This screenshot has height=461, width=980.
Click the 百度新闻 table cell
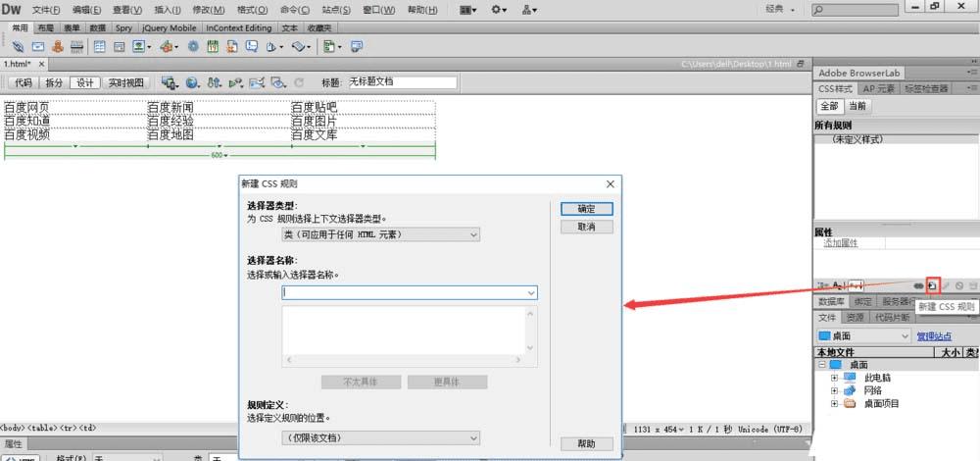[219, 108]
